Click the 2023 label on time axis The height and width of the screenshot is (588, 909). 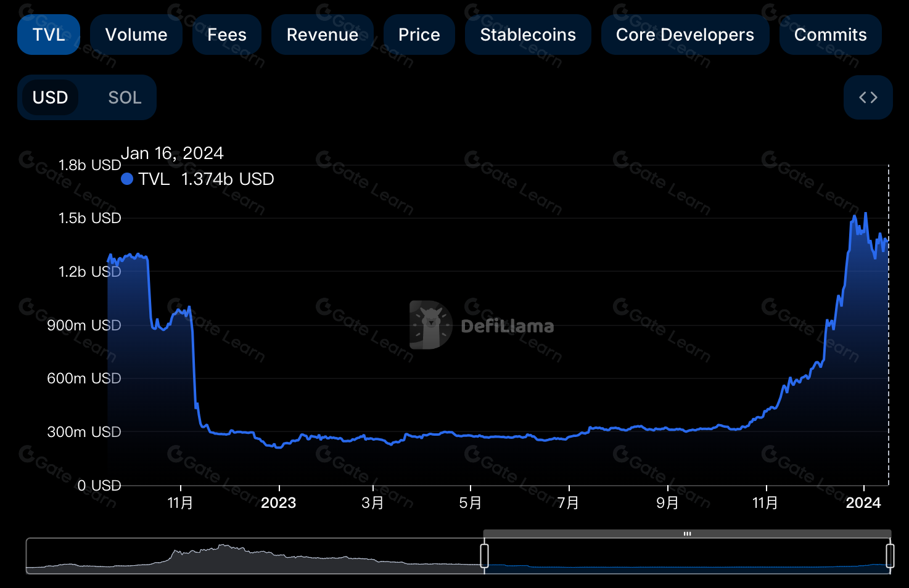coord(279,503)
